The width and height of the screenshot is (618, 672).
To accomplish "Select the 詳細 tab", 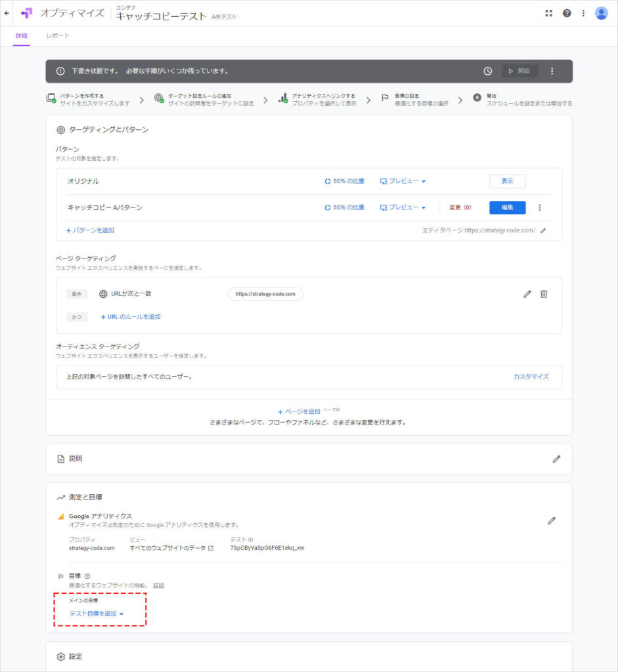I will pyautogui.click(x=21, y=35).
